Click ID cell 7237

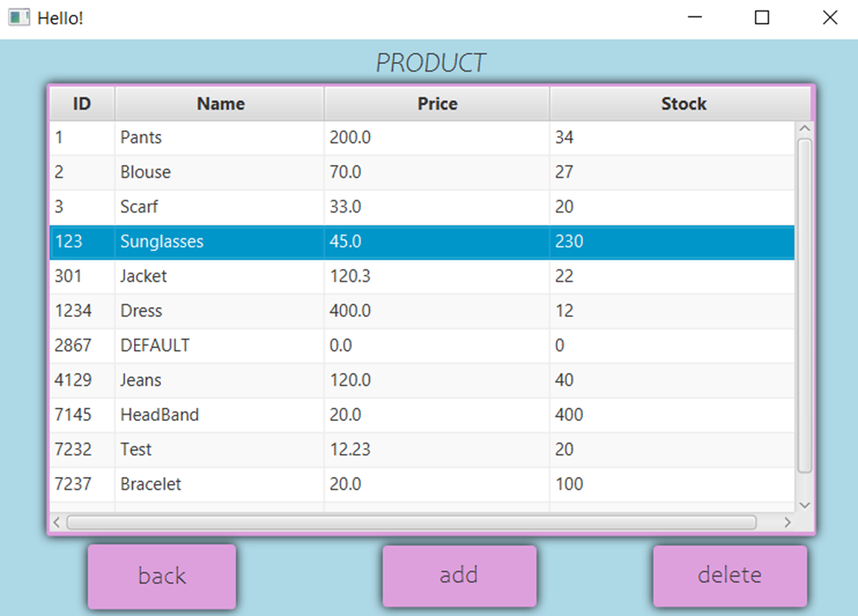click(82, 484)
